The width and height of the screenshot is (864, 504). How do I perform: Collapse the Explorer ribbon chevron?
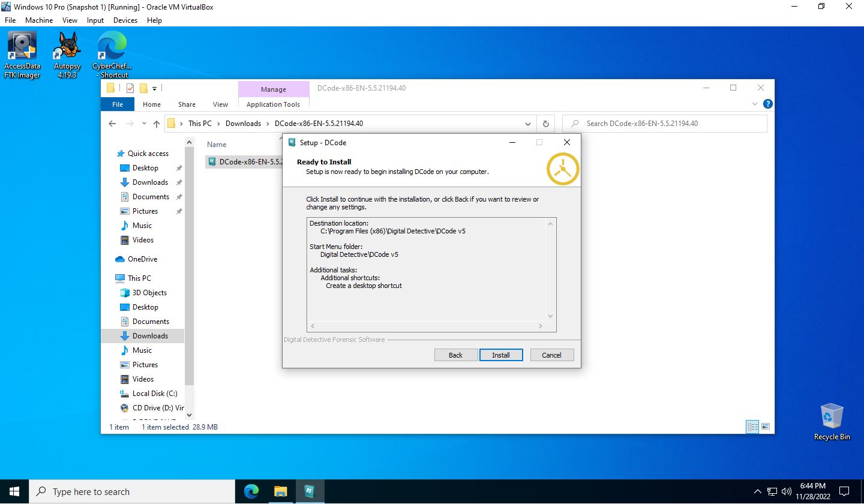coord(755,104)
